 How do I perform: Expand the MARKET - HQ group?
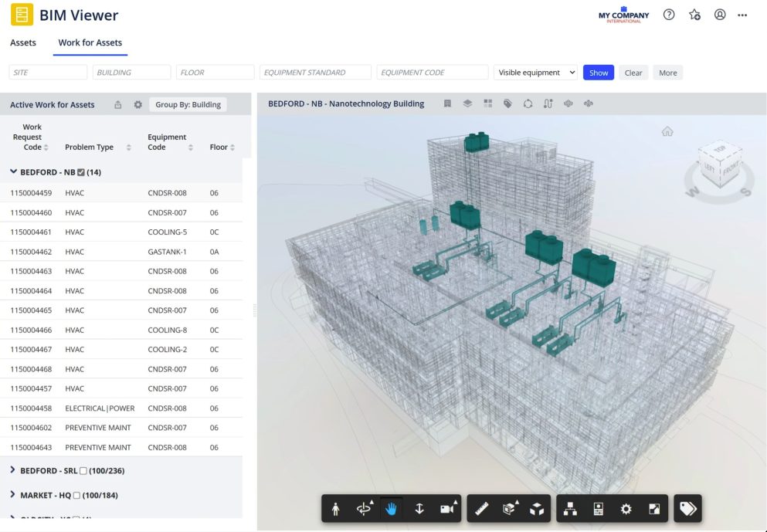pyautogui.click(x=12, y=494)
